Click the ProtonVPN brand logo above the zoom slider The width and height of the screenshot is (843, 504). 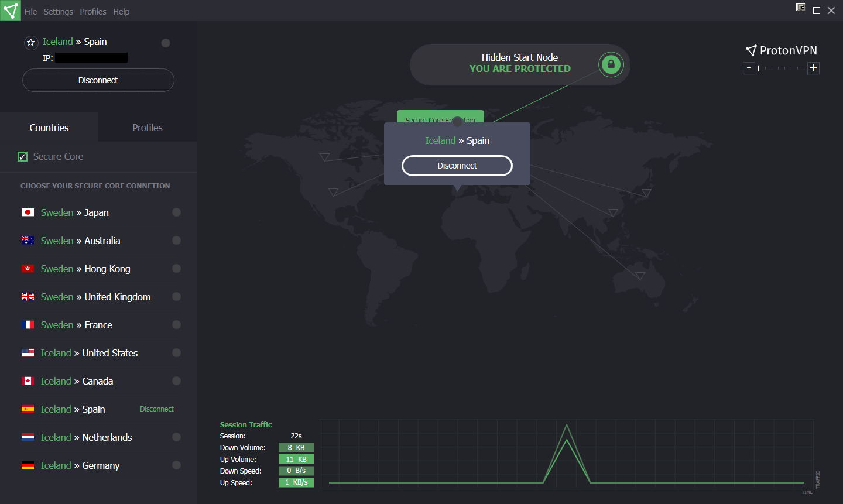[781, 50]
